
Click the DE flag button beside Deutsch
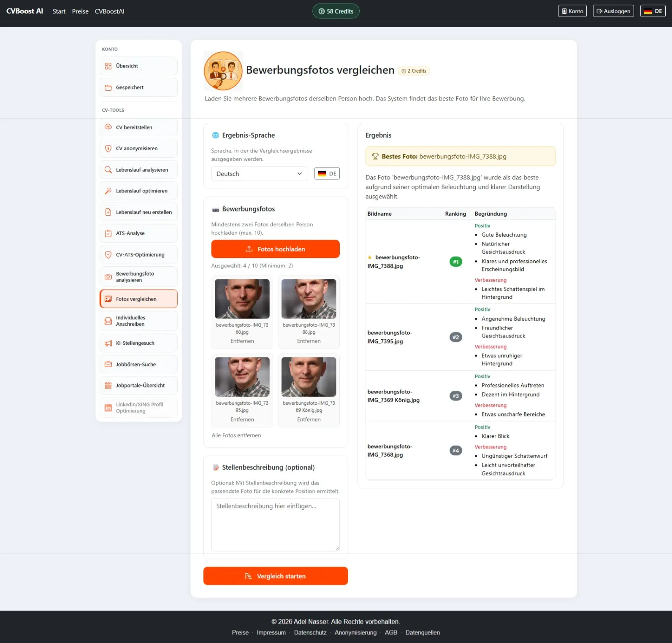[327, 173]
